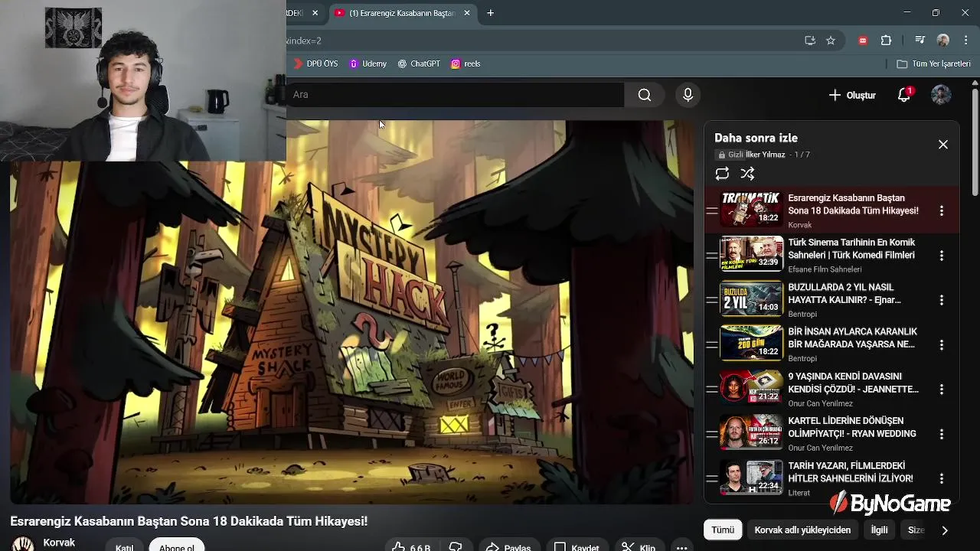The height and width of the screenshot is (551, 980).
Task: Open the ChatGPT bookmark
Action: 419,64
